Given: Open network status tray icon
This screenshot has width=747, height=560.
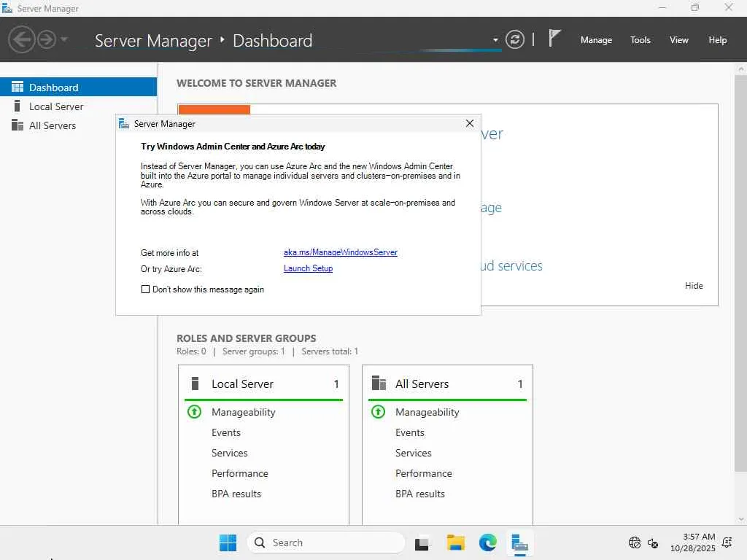Looking at the screenshot, I should click(634, 542).
